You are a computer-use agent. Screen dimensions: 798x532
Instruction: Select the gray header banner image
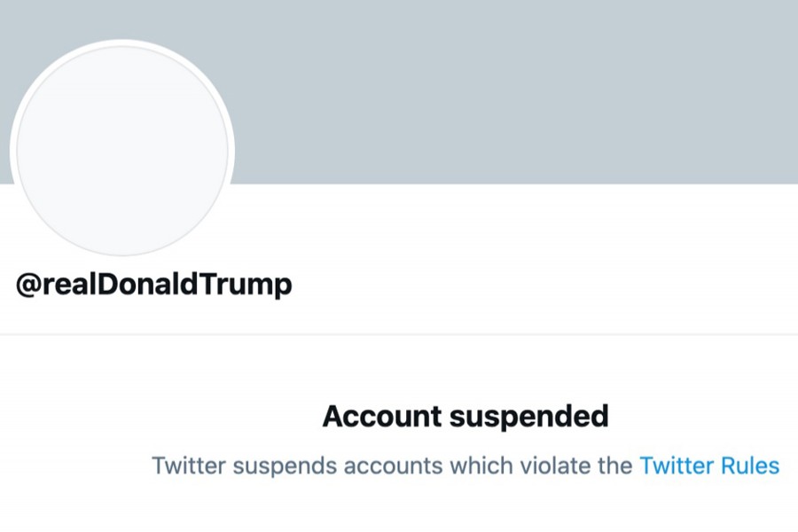coord(532,89)
